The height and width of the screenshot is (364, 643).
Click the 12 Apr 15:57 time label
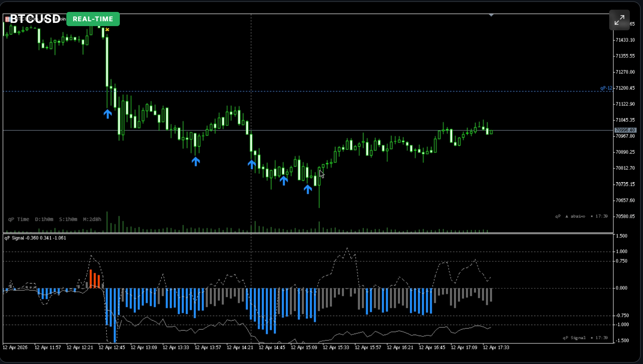click(368, 348)
